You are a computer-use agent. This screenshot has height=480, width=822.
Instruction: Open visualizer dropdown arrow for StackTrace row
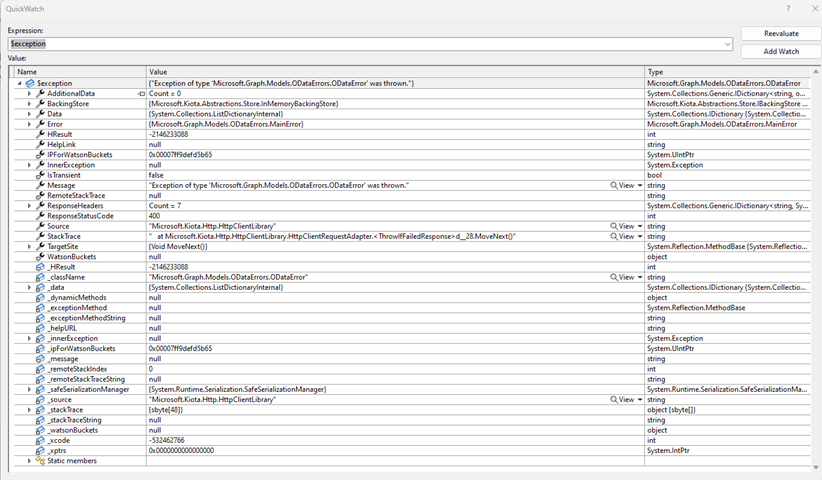(x=640, y=236)
